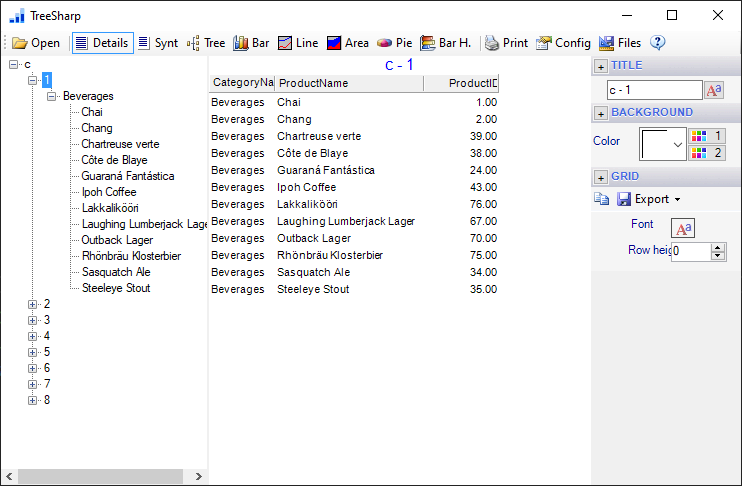Click the tree horizontal scrollbar thumb
The height and width of the screenshot is (486, 742).
(100, 477)
